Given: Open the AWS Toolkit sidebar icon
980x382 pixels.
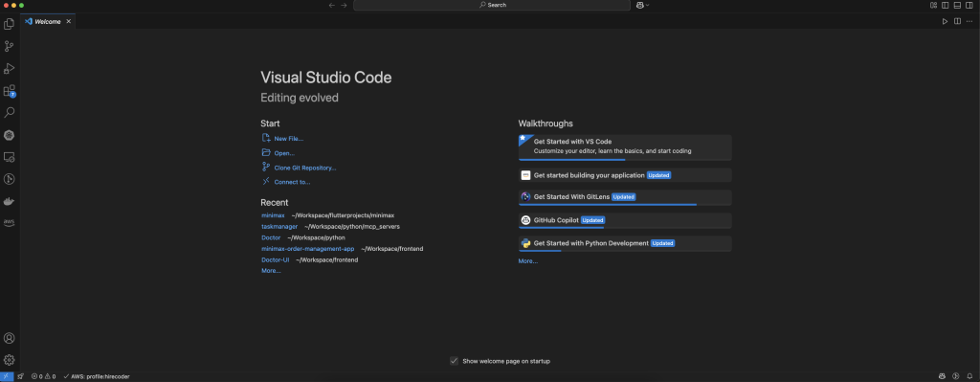Looking at the screenshot, I should click(9, 222).
